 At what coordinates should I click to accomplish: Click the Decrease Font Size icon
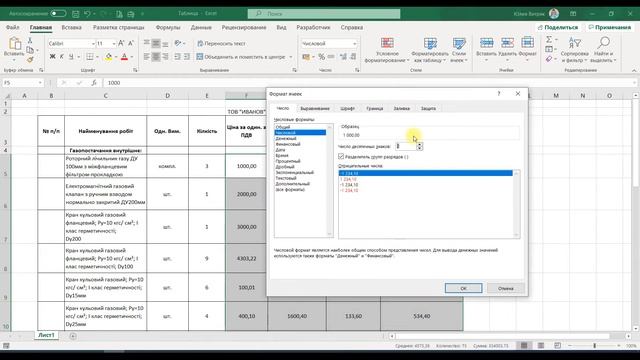click(x=131, y=43)
